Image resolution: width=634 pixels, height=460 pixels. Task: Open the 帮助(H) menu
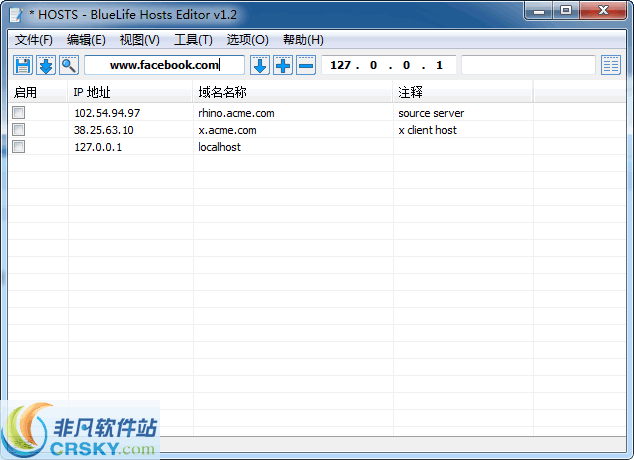(x=303, y=40)
